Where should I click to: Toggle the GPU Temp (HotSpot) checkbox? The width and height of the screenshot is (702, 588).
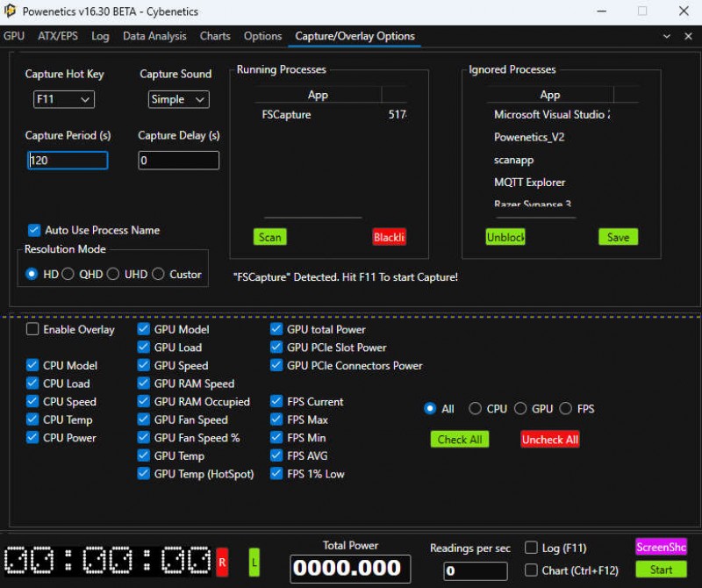(144, 474)
